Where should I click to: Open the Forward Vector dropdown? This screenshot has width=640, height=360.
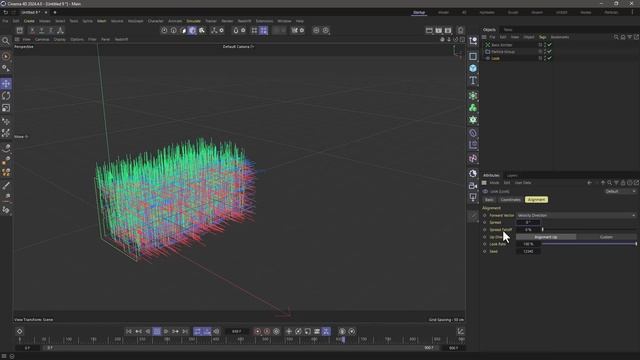click(x=576, y=215)
